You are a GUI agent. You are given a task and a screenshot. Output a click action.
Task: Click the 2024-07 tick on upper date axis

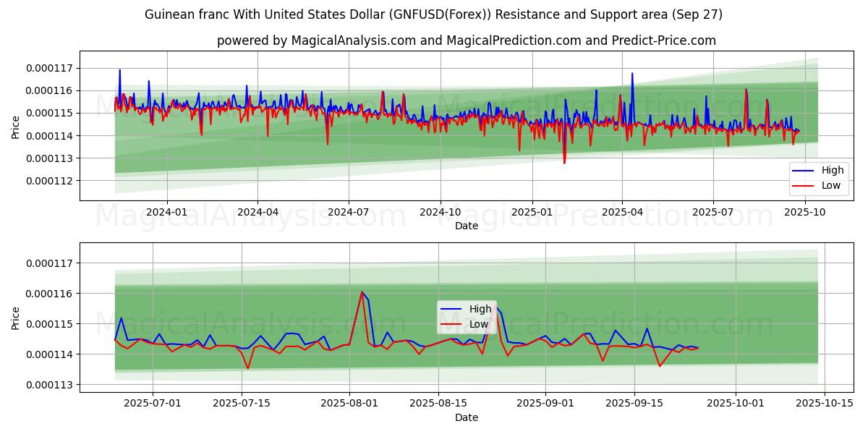[349, 213]
